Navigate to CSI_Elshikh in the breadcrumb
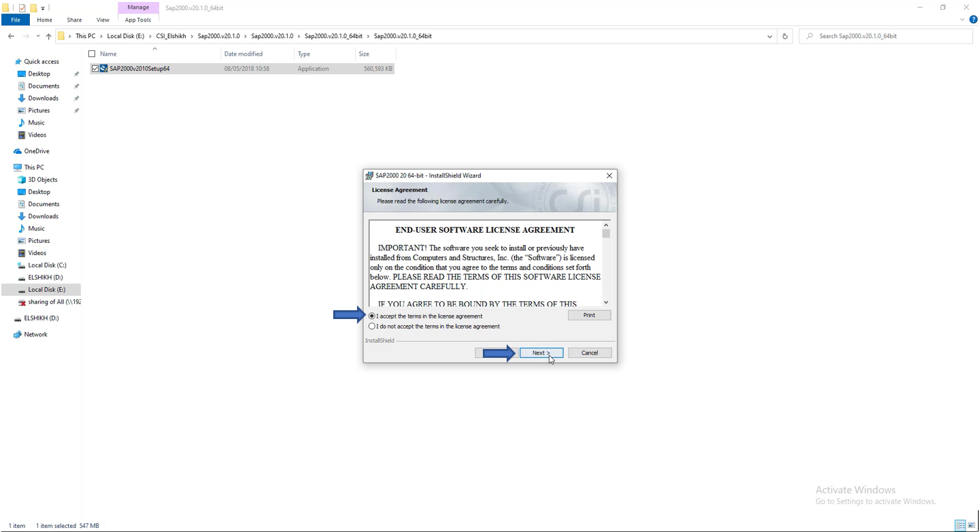 (171, 36)
